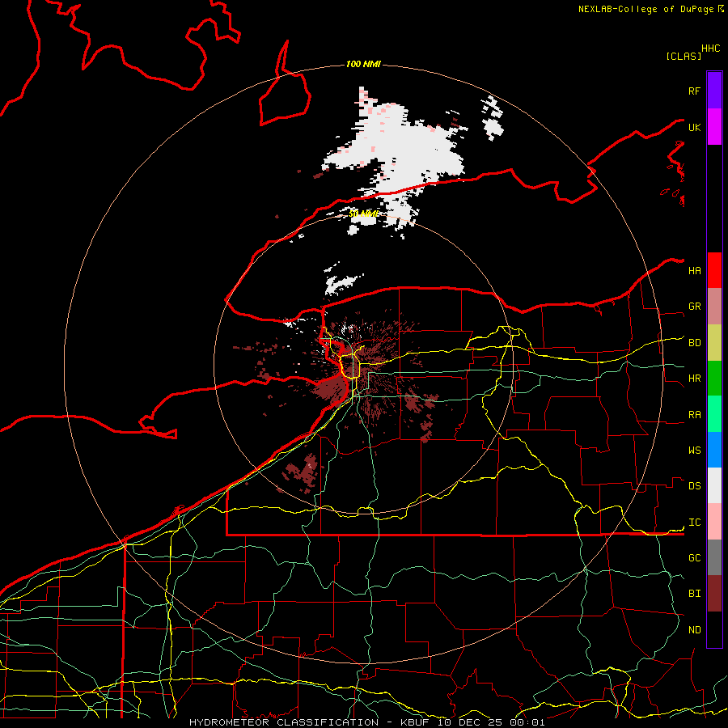Click the RF purple legend swatch
Image resolution: width=728 pixels, height=728 pixels.
point(714,91)
